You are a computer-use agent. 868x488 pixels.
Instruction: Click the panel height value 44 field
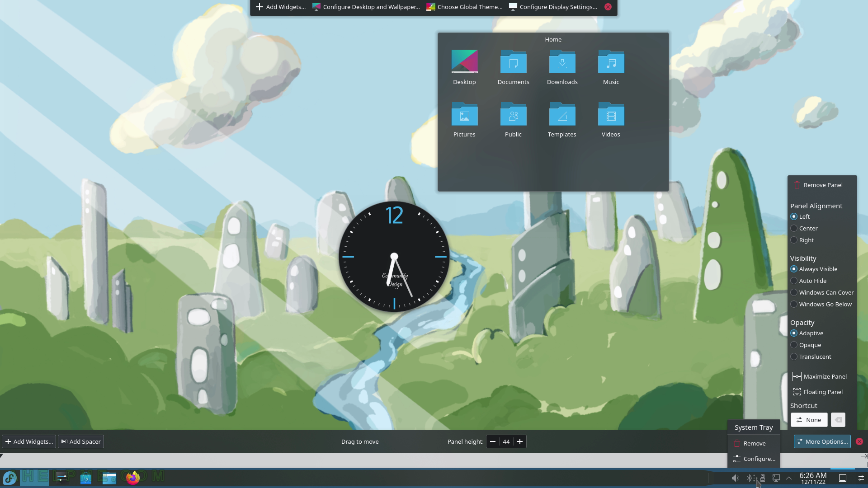tap(506, 441)
